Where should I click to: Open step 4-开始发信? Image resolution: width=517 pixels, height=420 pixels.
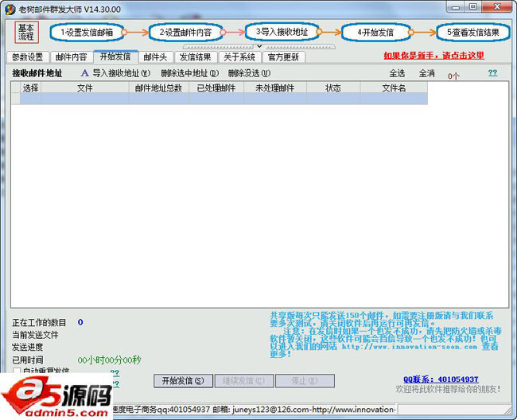click(376, 33)
